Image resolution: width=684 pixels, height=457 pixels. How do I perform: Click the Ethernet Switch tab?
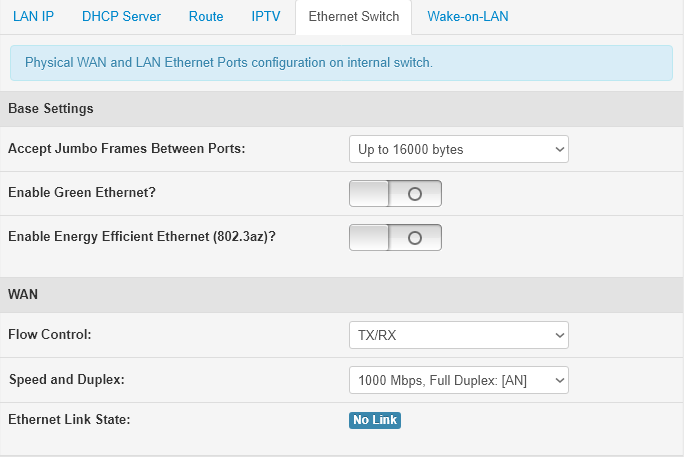[x=353, y=17]
